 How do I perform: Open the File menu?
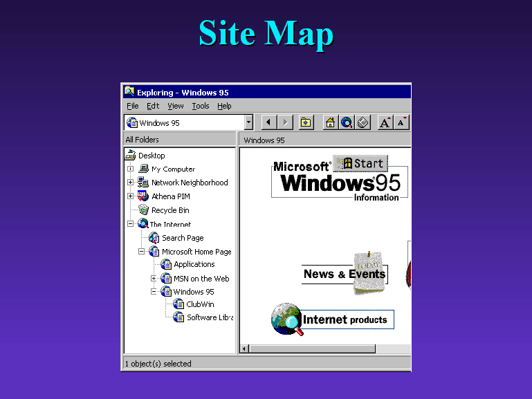pyautogui.click(x=133, y=106)
